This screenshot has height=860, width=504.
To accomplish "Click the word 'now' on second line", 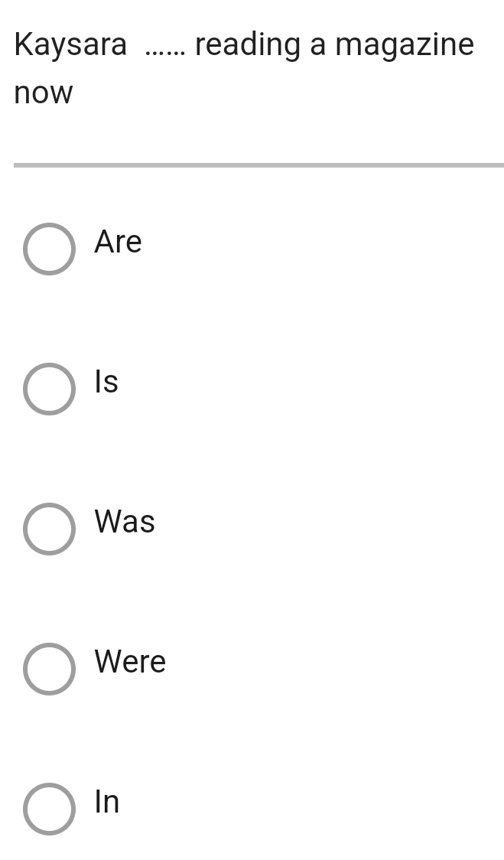I will (x=44, y=93).
